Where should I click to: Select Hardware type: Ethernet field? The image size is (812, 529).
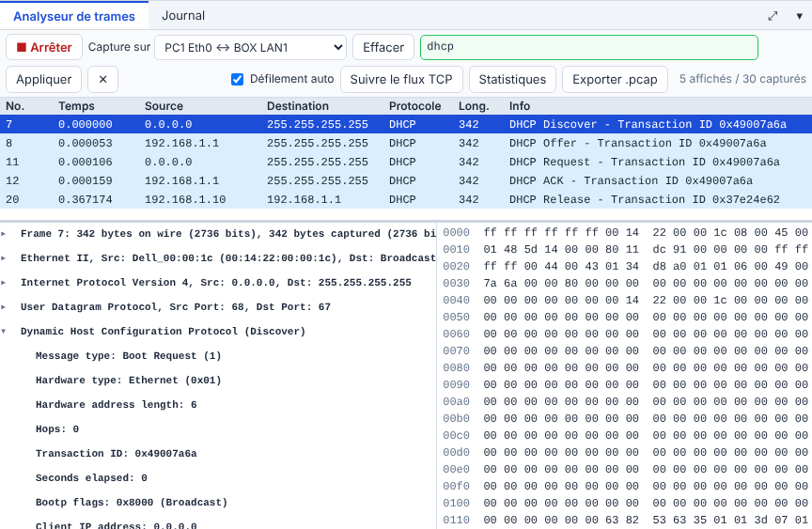(x=129, y=380)
